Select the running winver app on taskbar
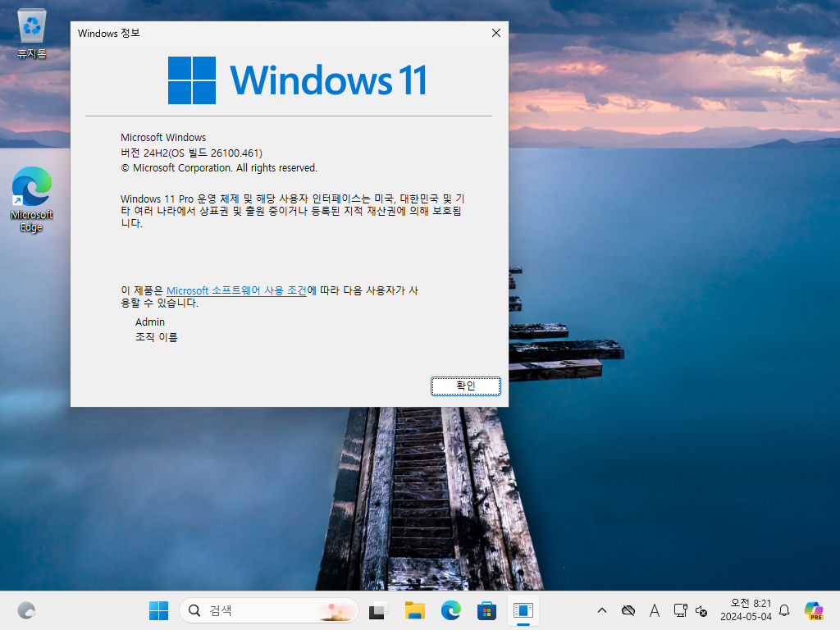Image resolution: width=840 pixels, height=630 pixels. [x=523, y=610]
